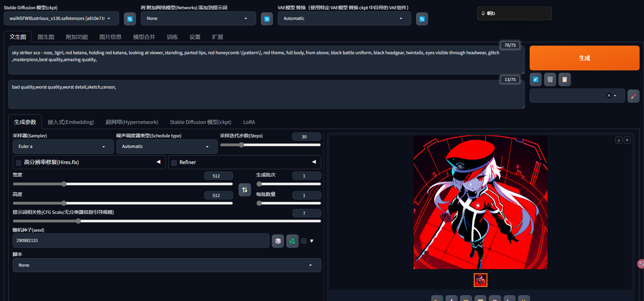Select the small gallery thumbnail below preview
This screenshot has width=644, height=301.
click(480, 280)
